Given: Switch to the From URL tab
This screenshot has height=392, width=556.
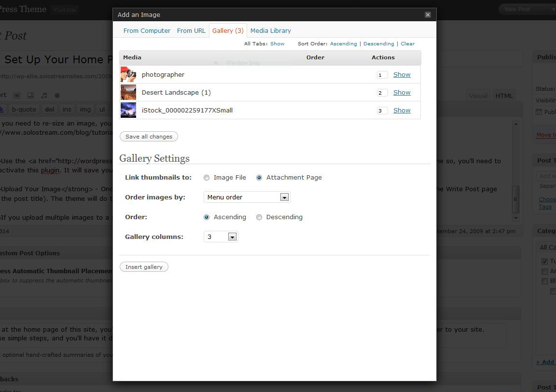Looking at the screenshot, I should point(191,30).
